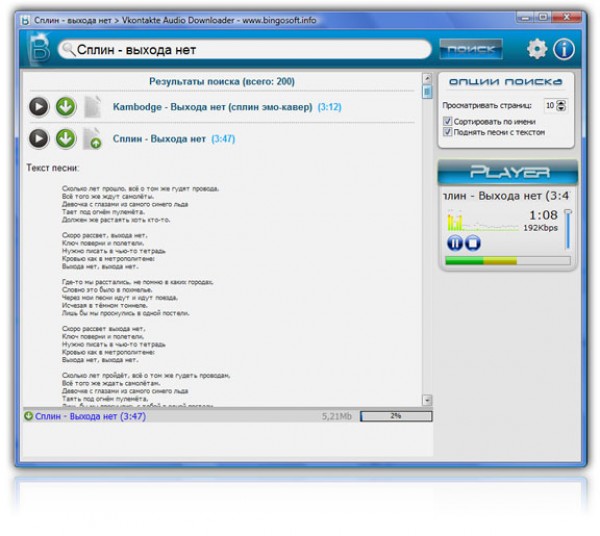Toggle Сортировать по имени checkbox
The image size is (600, 536).
pos(447,122)
